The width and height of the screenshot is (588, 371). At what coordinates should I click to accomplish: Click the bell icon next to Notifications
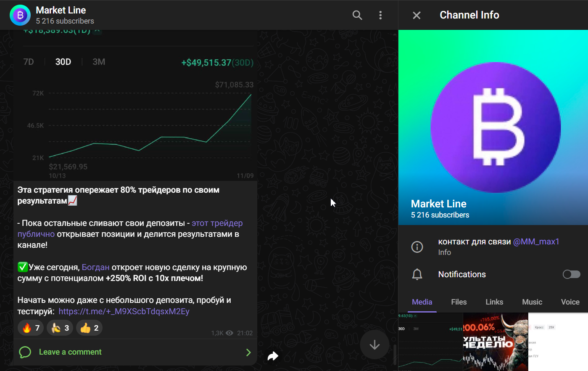point(417,274)
